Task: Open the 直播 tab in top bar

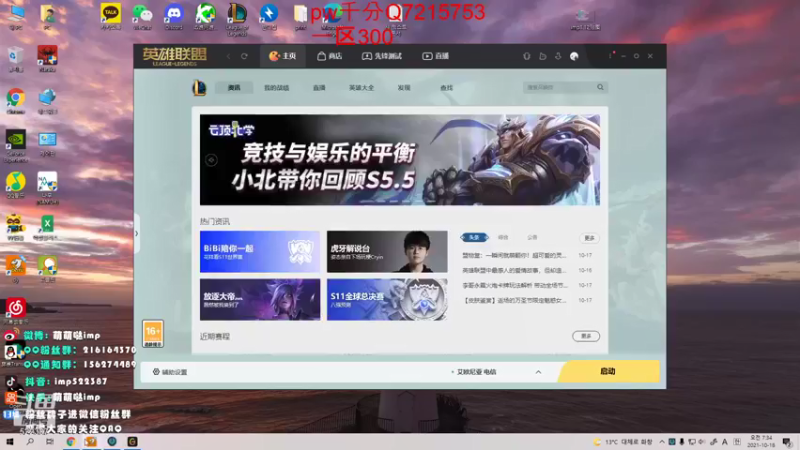Action: pos(436,56)
